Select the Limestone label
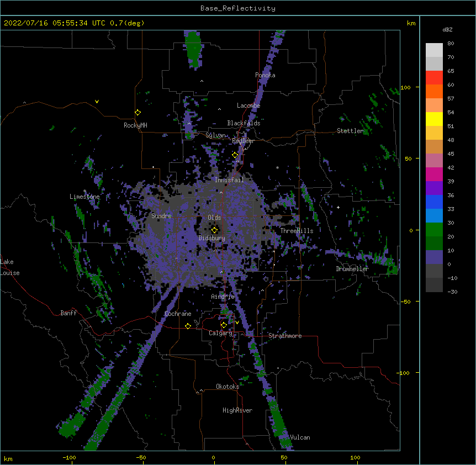This screenshot has width=476, height=465. pos(84,197)
